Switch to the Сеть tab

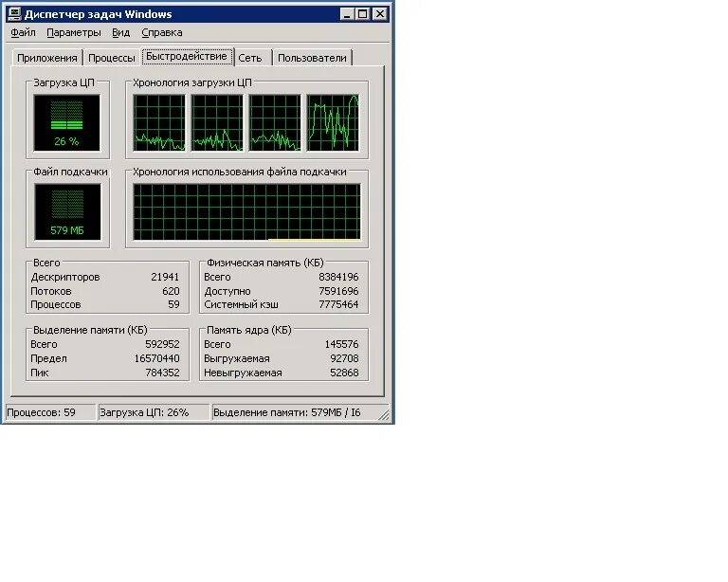point(250,58)
